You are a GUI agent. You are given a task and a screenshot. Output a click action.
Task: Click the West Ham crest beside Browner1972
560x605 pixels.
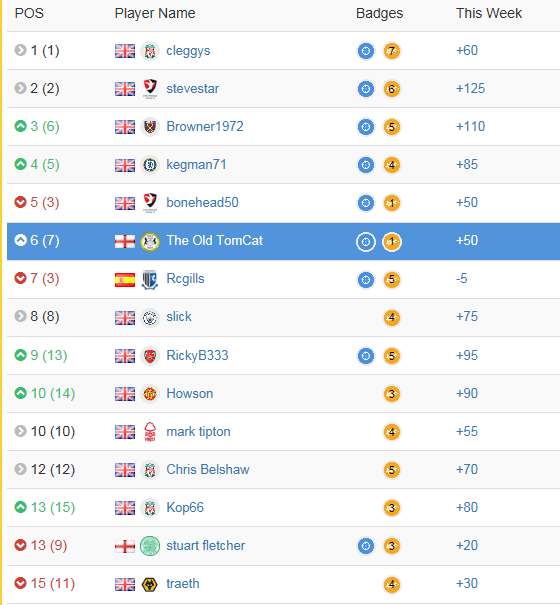150,127
